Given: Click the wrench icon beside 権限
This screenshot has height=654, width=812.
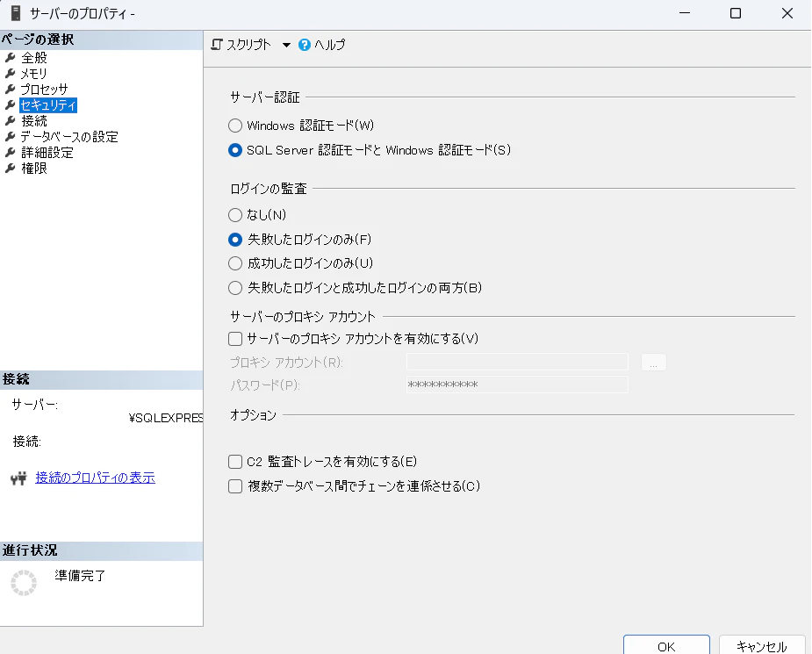Looking at the screenshot, I should tap(10, 169).
